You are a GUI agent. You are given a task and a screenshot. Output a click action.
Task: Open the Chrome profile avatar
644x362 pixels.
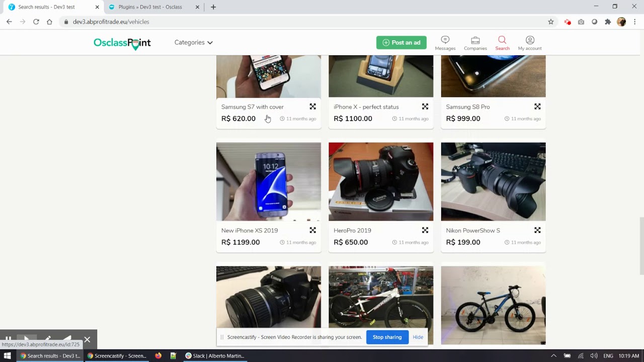621,22
